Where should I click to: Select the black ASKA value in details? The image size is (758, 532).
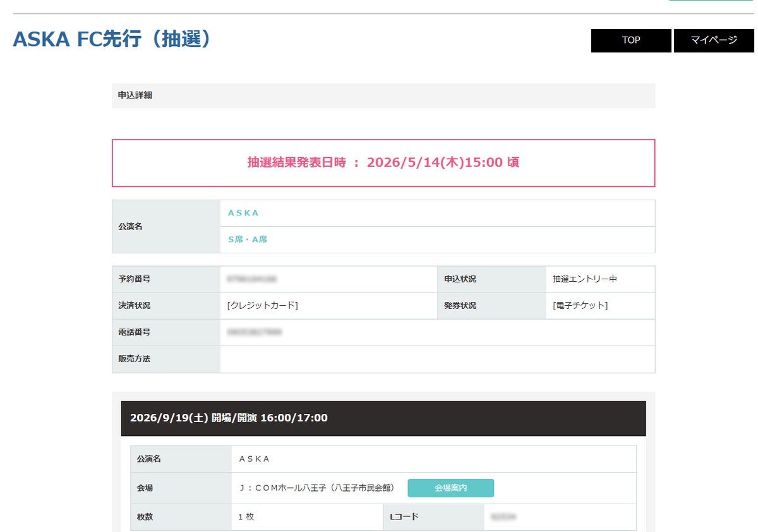[255, 459]
